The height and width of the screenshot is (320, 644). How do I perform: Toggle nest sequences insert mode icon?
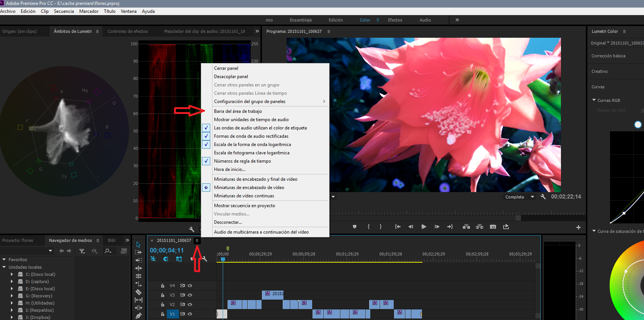pos(153,259)
